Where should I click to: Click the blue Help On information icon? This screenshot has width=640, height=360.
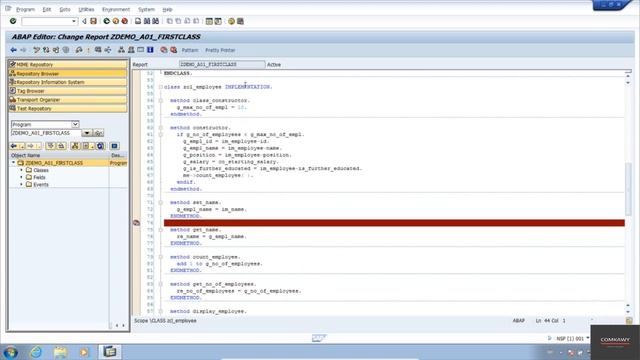(150, 50)
